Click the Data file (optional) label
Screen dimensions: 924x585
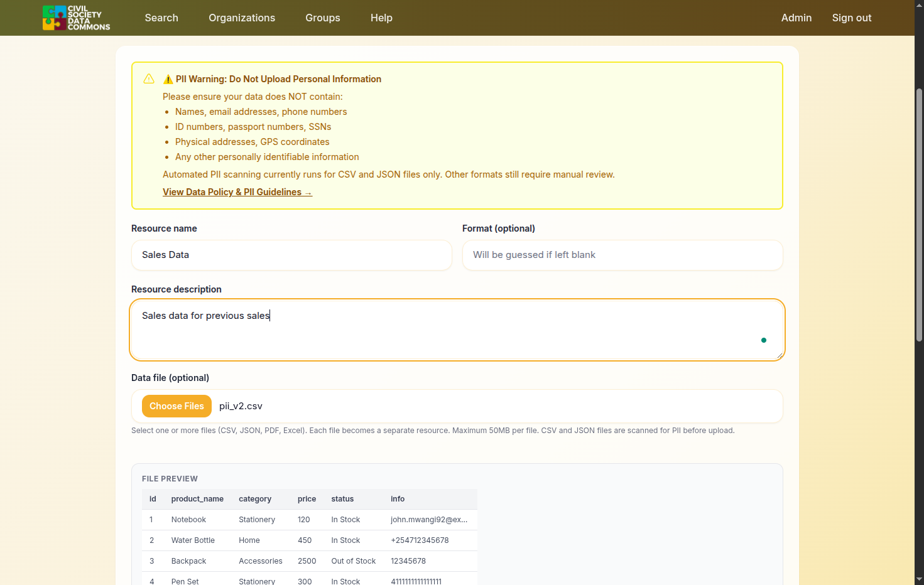tap(170, 378)
